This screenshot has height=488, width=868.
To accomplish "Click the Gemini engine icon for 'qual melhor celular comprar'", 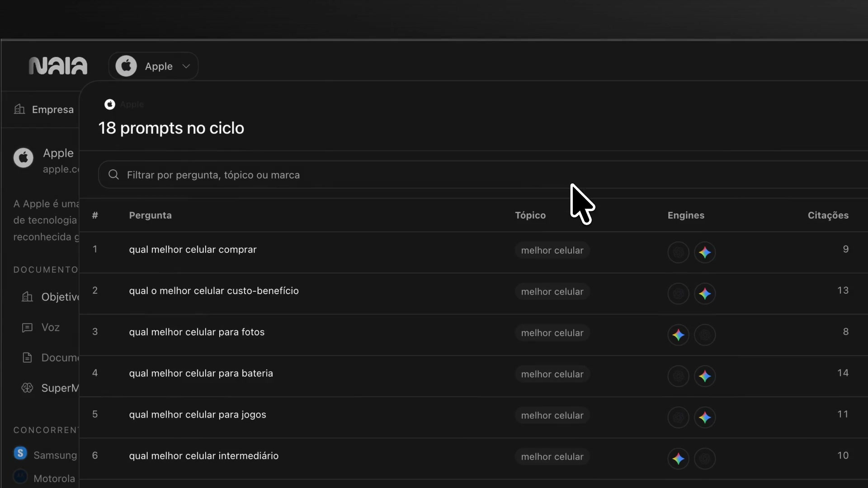I will (705, 252).
